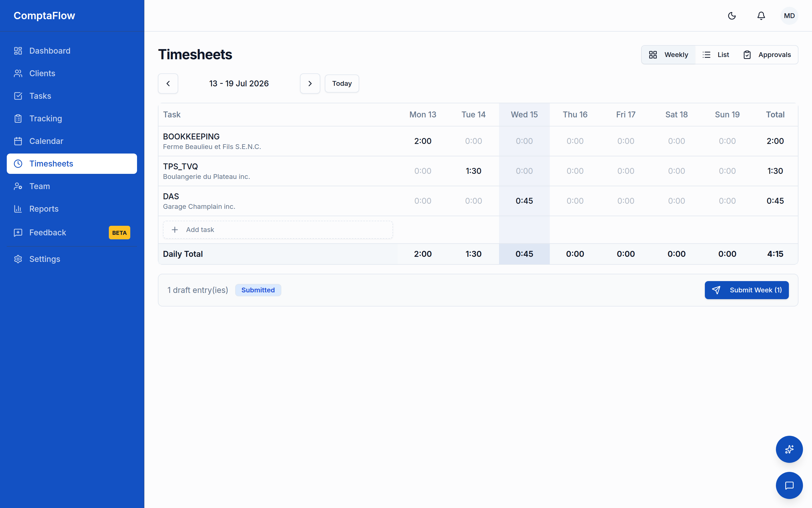Click the Settings gear icon

coord(18,259)
